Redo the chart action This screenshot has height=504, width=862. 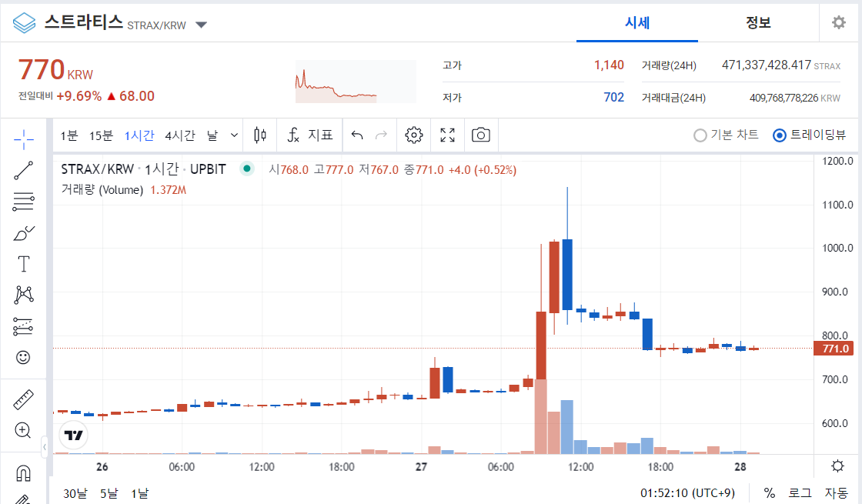(381, 135)
